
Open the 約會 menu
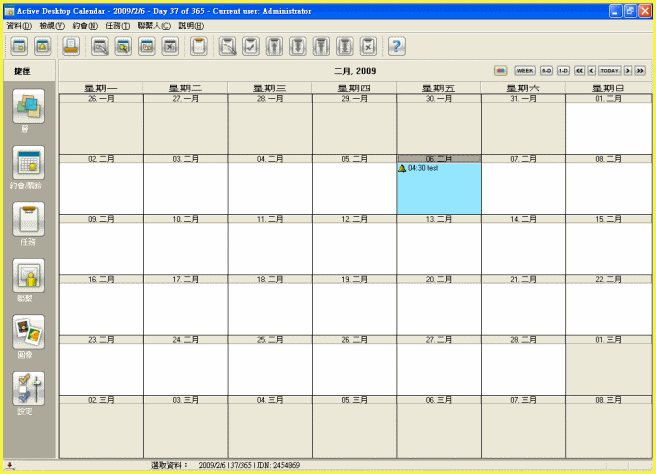[85, 25]
